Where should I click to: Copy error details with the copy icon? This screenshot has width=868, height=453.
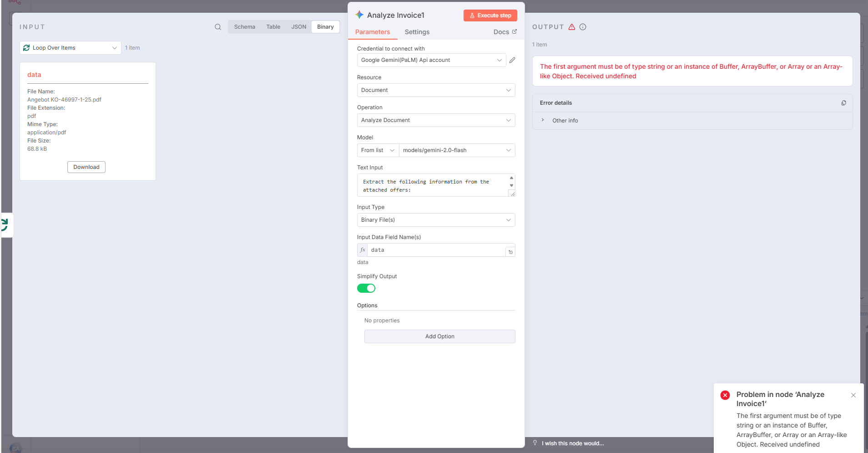[x=843, y=103]
